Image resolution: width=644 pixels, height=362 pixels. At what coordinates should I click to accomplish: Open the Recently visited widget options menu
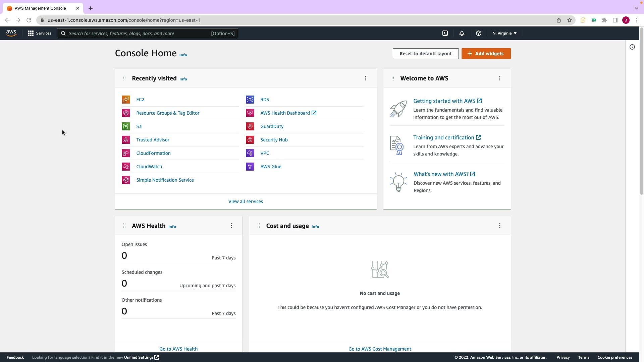(x=366, y=78)
